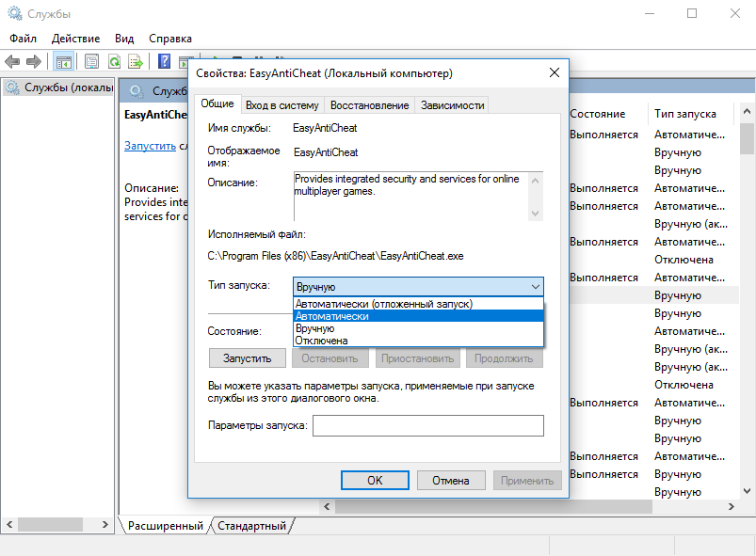
Task: Open the Справка menu
Action: point(170,39)
